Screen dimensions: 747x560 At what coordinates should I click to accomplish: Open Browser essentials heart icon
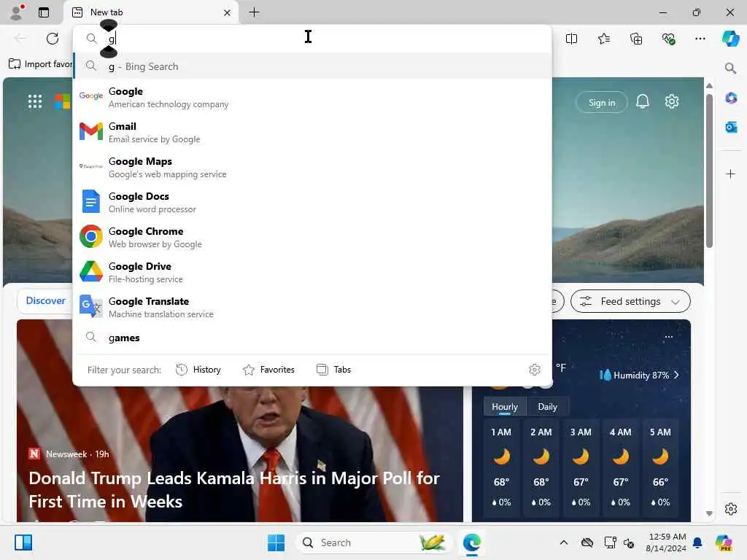coord(668,39)
